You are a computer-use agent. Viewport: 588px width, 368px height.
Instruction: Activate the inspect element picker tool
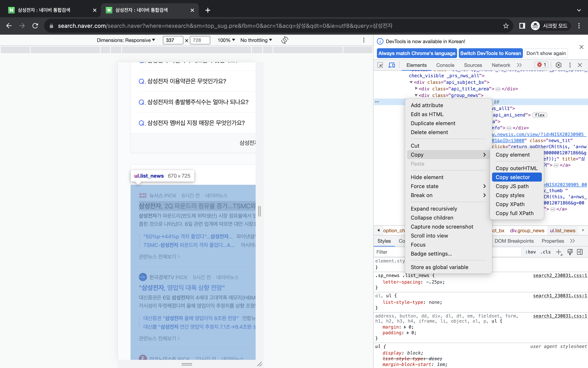pos(380,65)
